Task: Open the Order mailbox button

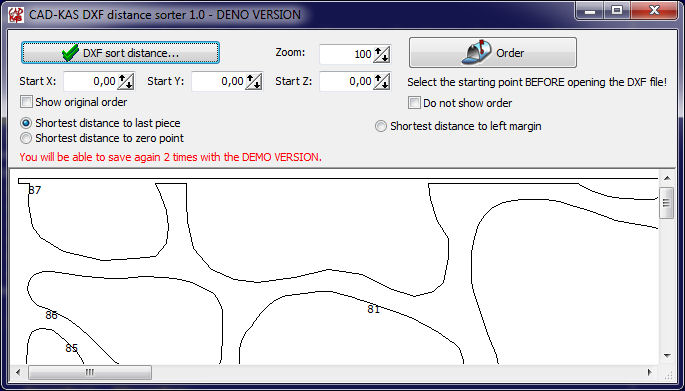Action: [x=493, y=52]
